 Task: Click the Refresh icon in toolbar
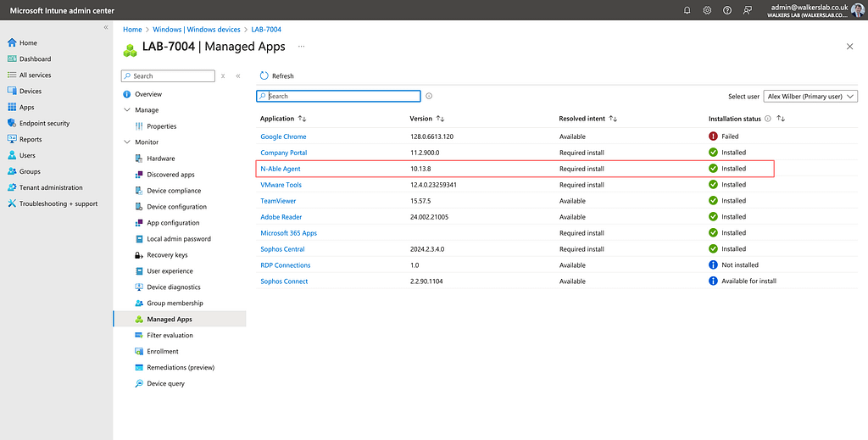[264, 75]
